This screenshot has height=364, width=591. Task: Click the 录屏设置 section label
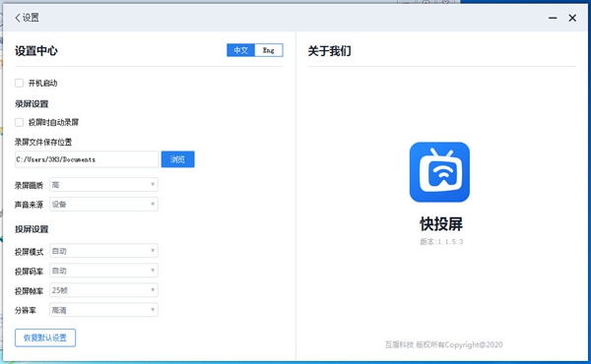coord(32,103)
